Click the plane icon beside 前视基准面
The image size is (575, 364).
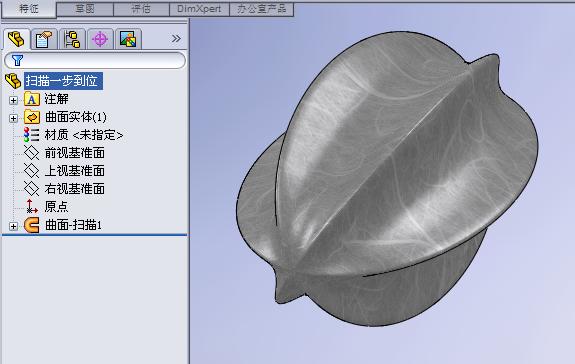click(x=32, y=152)
